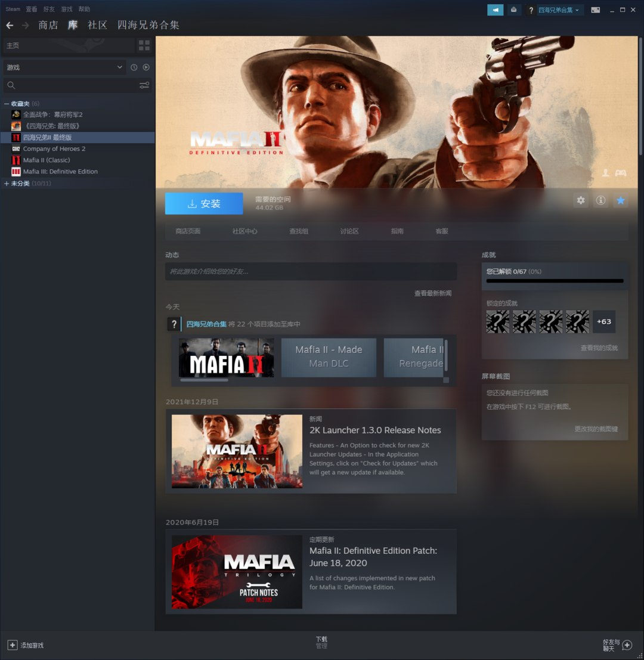This screenshot has height=660, width=644.
Task: Click 查看最新新闻 link
Action: (432, 293)
